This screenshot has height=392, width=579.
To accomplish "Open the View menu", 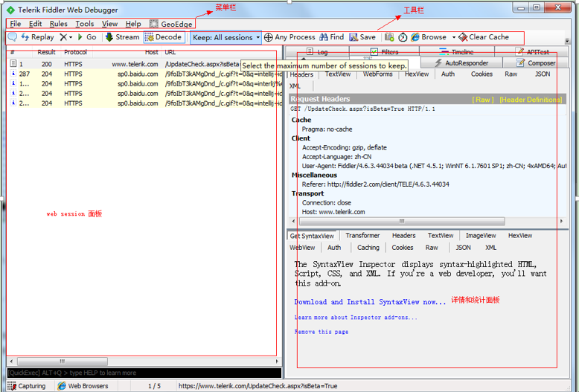I will pos(109,24).
